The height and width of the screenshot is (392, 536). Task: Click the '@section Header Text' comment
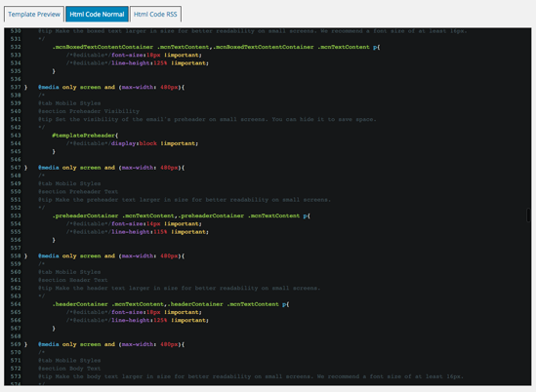click(73, 280)
